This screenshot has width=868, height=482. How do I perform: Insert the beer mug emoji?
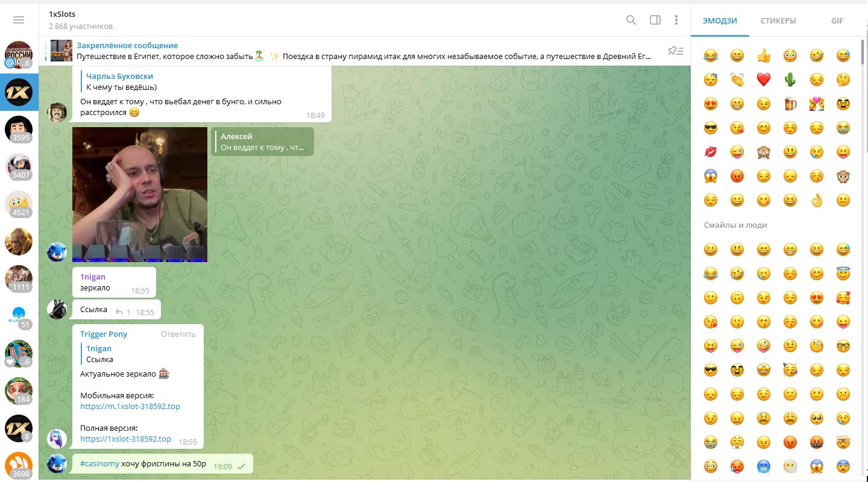pos(790,104)
